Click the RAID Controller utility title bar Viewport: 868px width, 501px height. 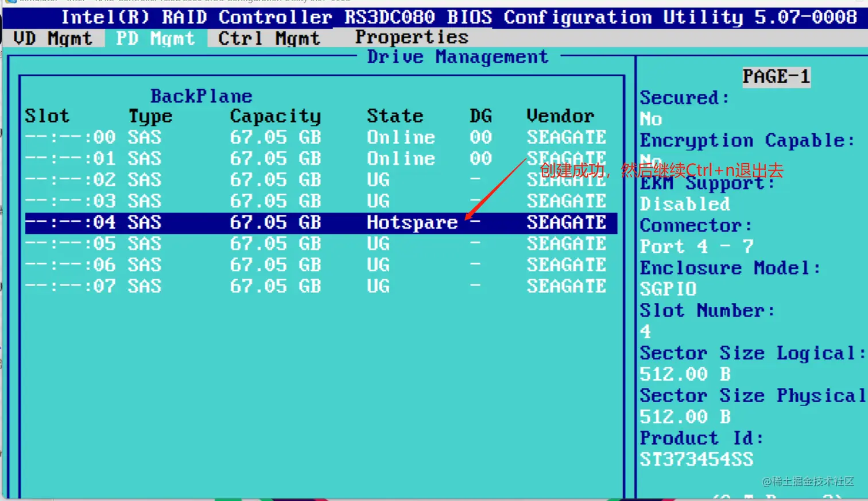(434, 17)
